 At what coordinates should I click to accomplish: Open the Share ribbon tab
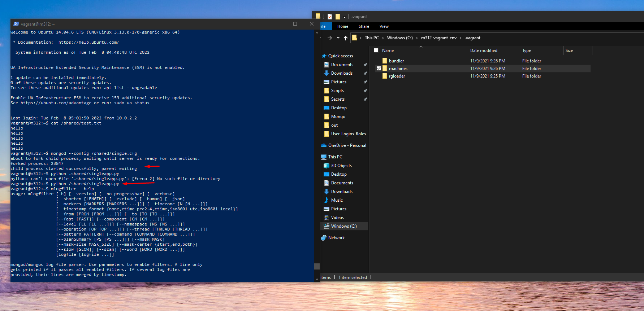364,26
